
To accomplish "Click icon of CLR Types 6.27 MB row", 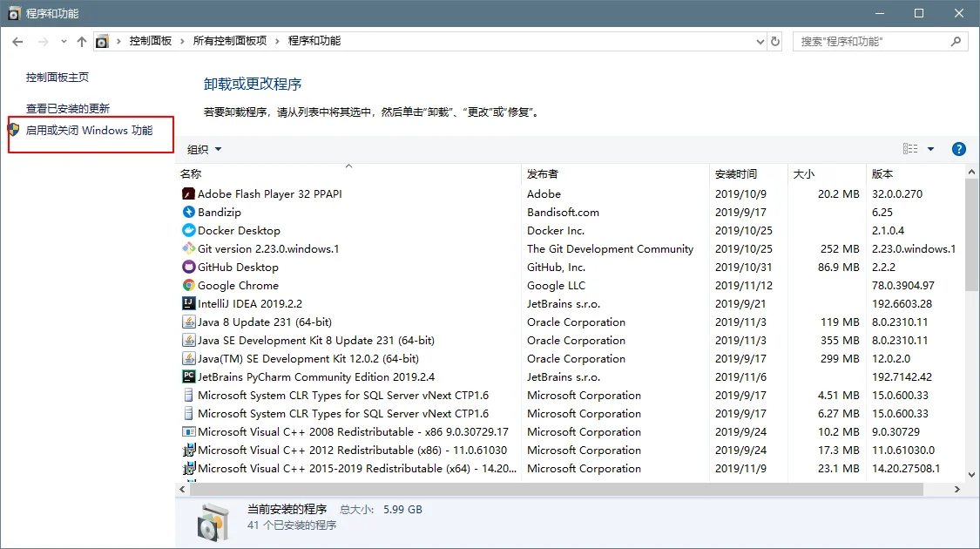I will [188, 413].
